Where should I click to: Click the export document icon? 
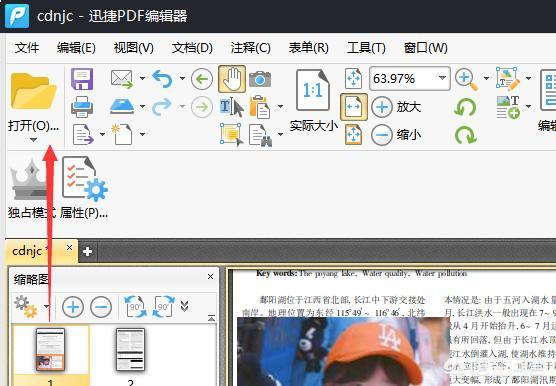83,134
